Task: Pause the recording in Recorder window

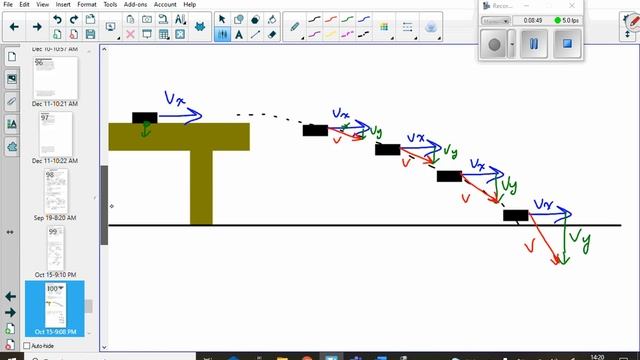Action: click(x=533, y=44)
